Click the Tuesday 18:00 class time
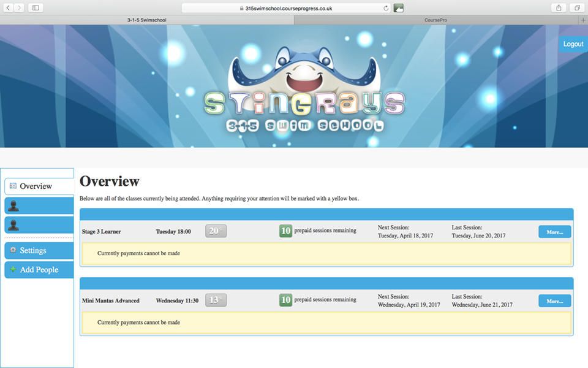 [173, 232]
